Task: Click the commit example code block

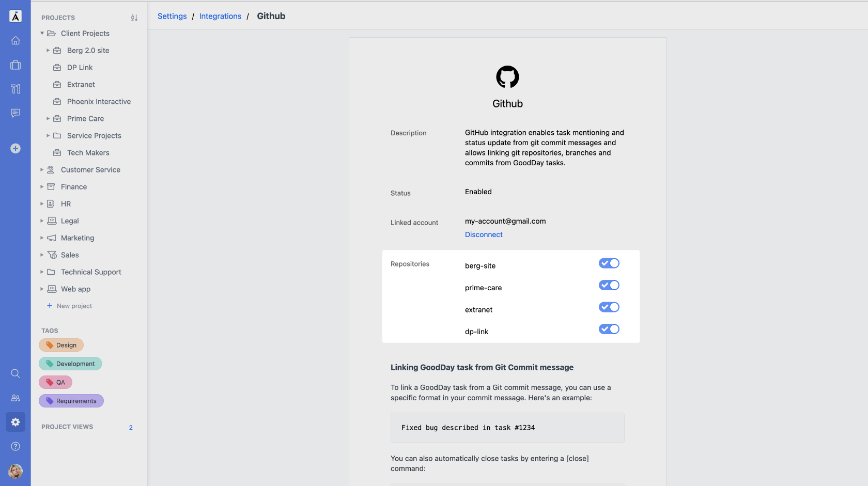Action: click(x=507, y=428)
